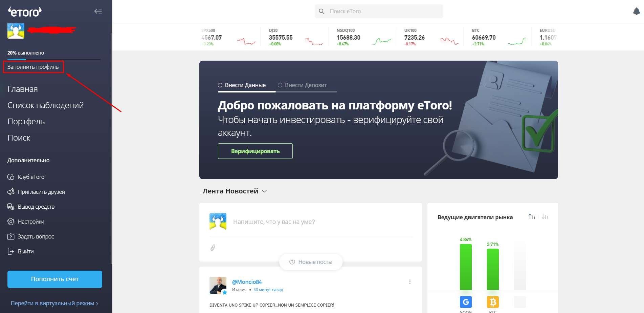Click the 30 минут назад timestamp

(x=268, y=290)
